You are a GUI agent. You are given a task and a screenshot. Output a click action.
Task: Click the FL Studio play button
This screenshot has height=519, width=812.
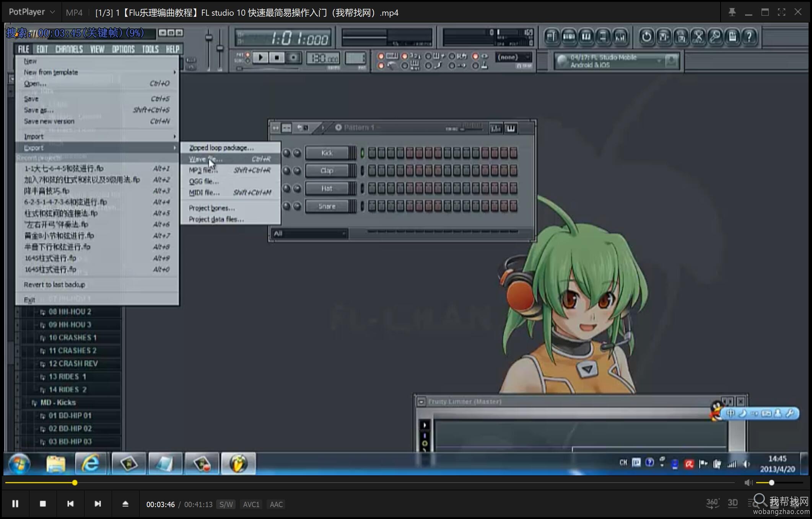260,58
